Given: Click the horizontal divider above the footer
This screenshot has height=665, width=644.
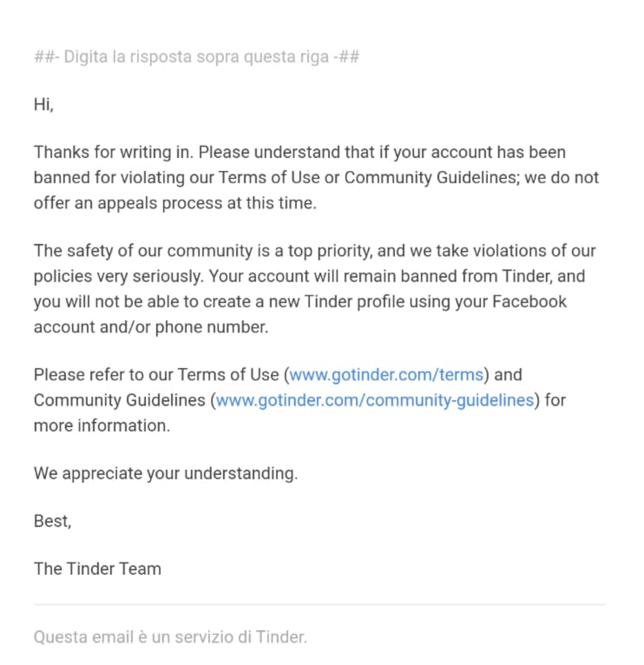Looking at the screenshot, I should click(320, 604).
